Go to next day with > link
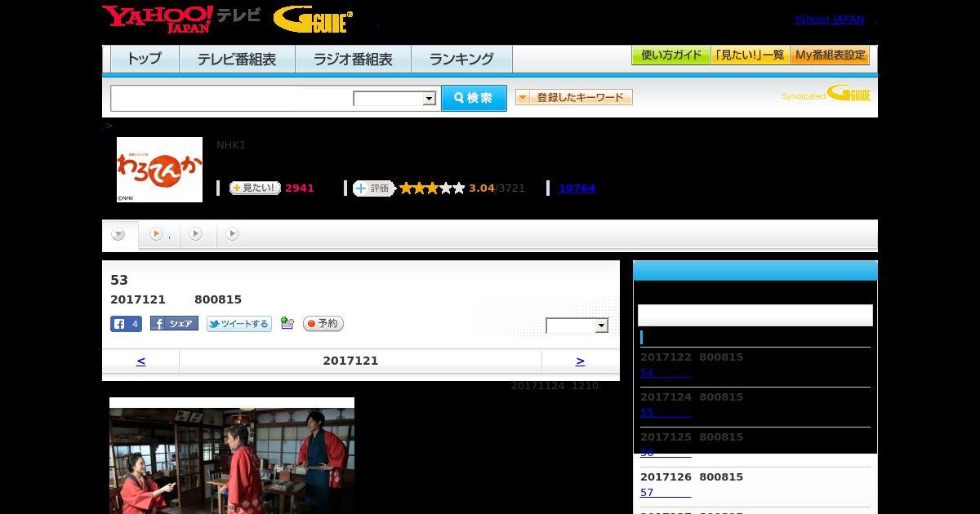980x514 pixels. pos(580,361)
